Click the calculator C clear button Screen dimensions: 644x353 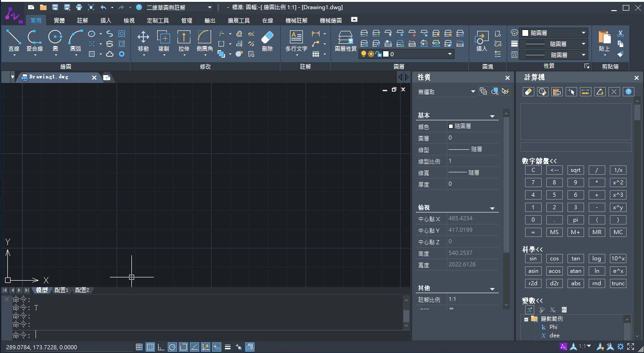tap(533, 170)
